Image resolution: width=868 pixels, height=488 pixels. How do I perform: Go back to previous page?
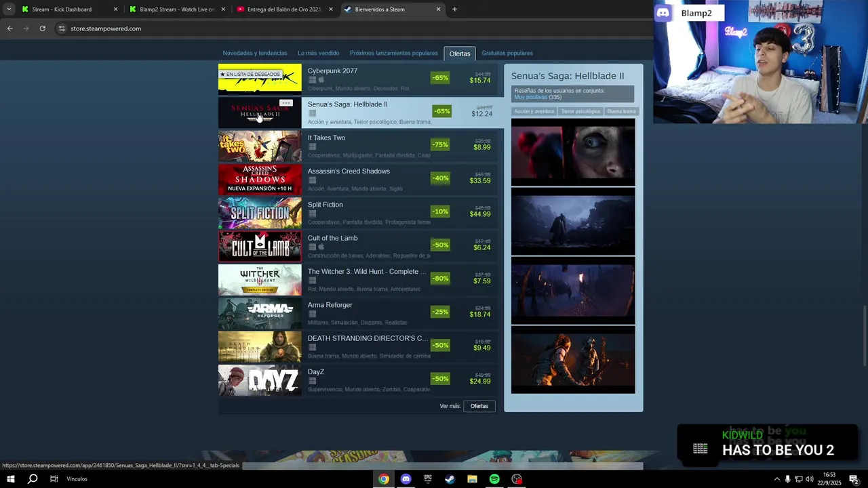point(9,28)
